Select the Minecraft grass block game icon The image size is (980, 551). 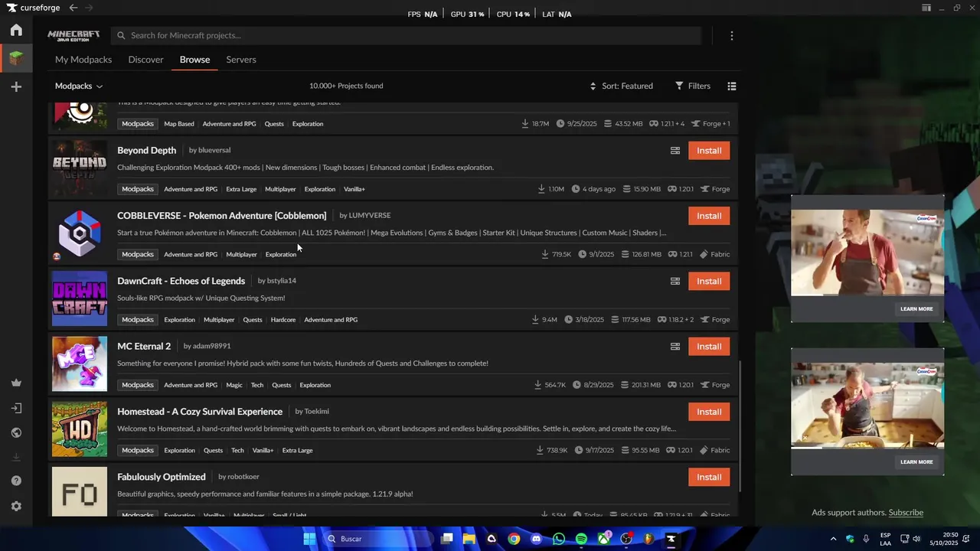click(x=16, y=57)
